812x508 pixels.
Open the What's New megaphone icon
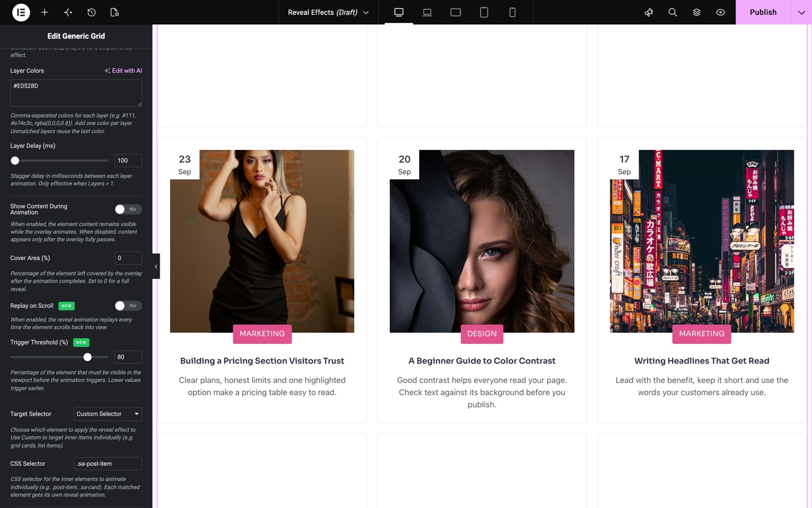[x=649, y=12]
